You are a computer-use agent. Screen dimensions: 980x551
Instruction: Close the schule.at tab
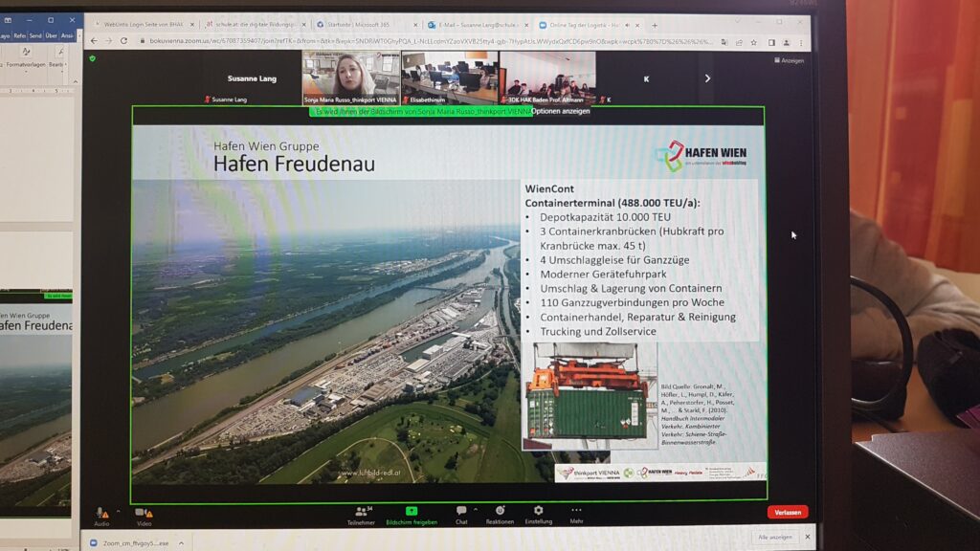(303, 25)
